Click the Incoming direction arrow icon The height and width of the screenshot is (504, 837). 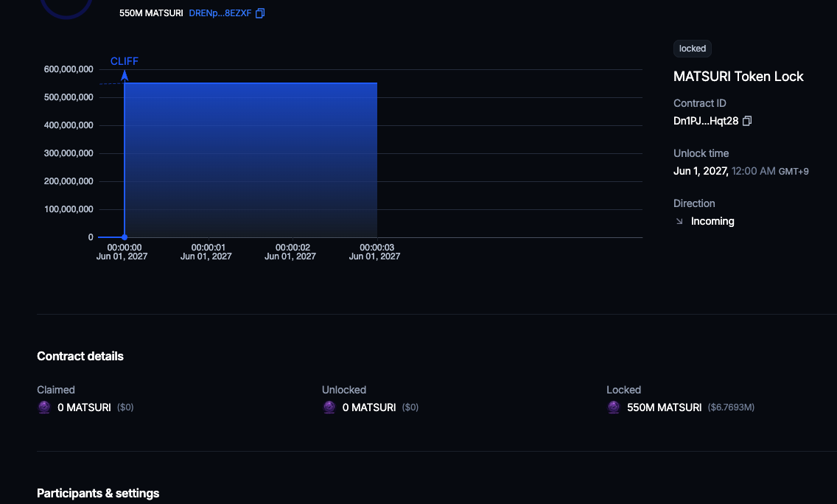679,221
